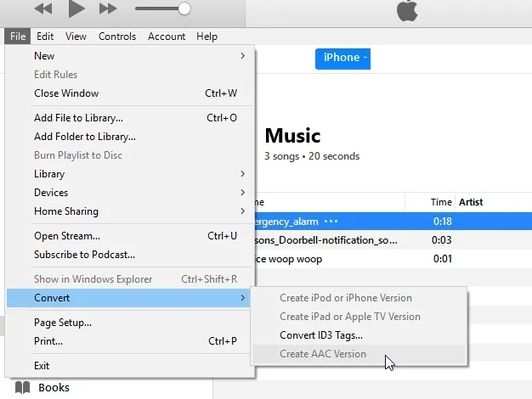
Task: Open the Controls menu
Action: click(117, 37)
